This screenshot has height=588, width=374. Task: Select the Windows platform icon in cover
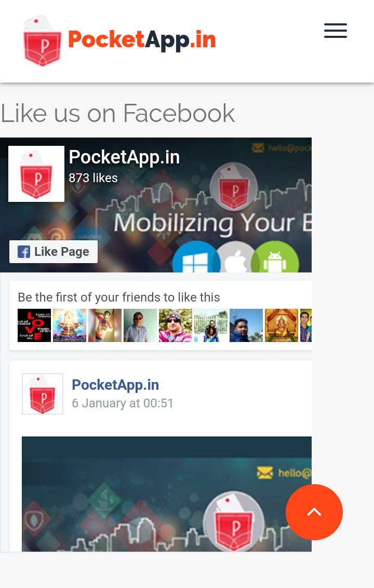pos(195,257)
